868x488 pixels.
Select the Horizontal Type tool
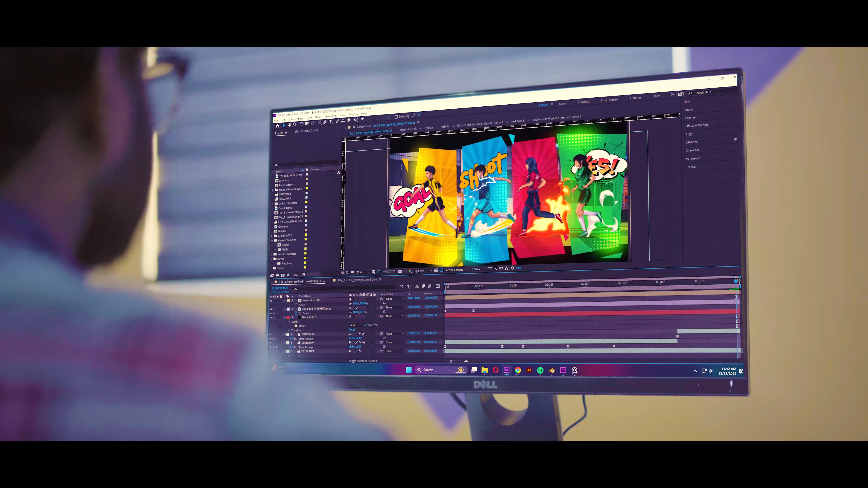click(330, 122)
